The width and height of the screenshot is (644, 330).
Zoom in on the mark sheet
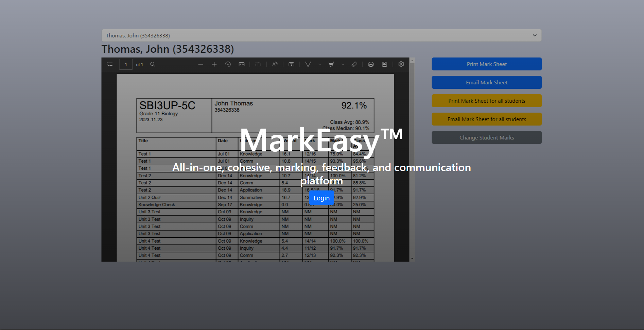214,64
